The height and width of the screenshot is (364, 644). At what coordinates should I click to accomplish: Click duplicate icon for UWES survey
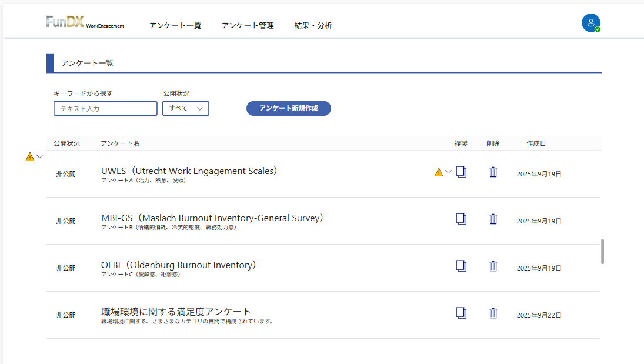[461, 172]
